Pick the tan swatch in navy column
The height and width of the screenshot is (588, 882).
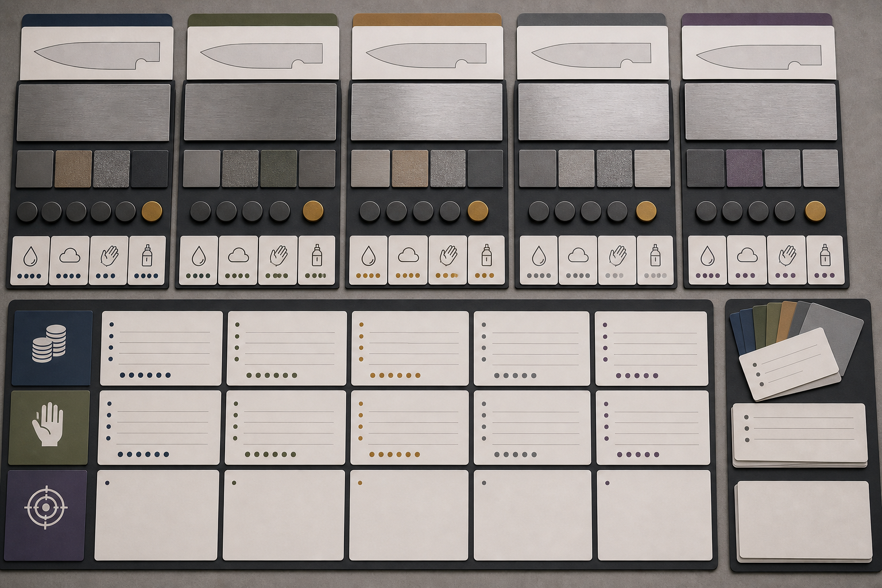[x=73, y=169]
